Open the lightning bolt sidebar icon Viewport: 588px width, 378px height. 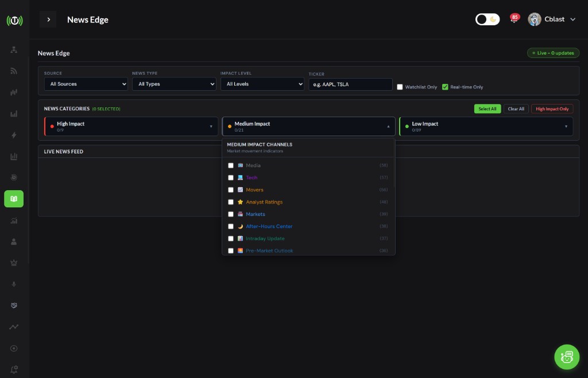click(x=14, y=135)
